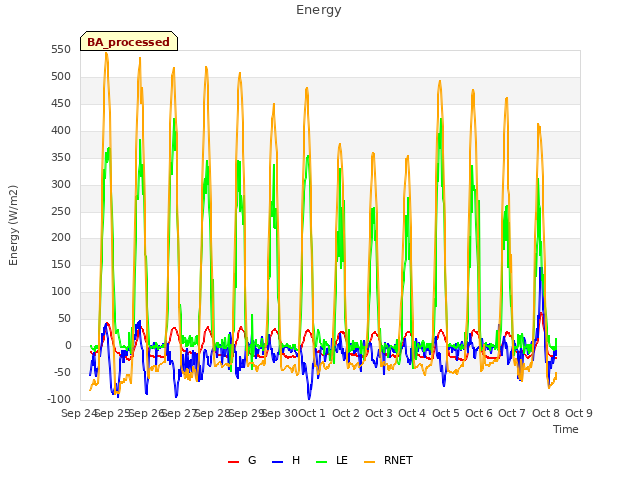Click the '150' y-axis tick label
640x480 pixels.
pyautogui.click(x=61, y=264)
